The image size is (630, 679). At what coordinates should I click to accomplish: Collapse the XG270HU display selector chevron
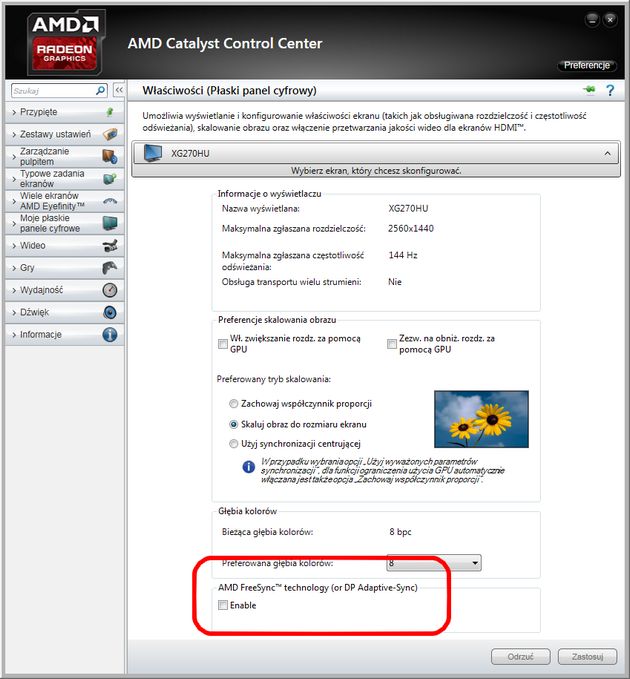607,153
